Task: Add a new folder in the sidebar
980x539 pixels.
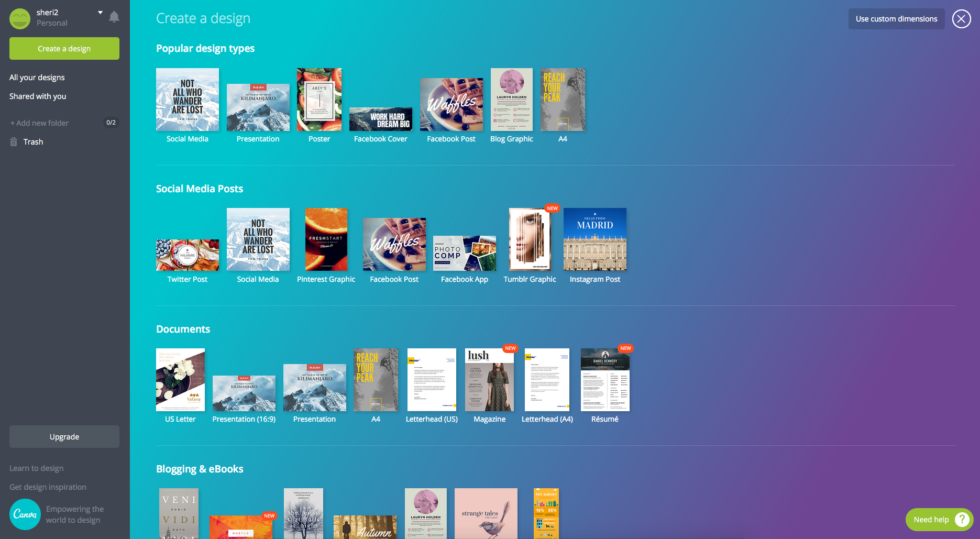Action: [x=40, y=123]
